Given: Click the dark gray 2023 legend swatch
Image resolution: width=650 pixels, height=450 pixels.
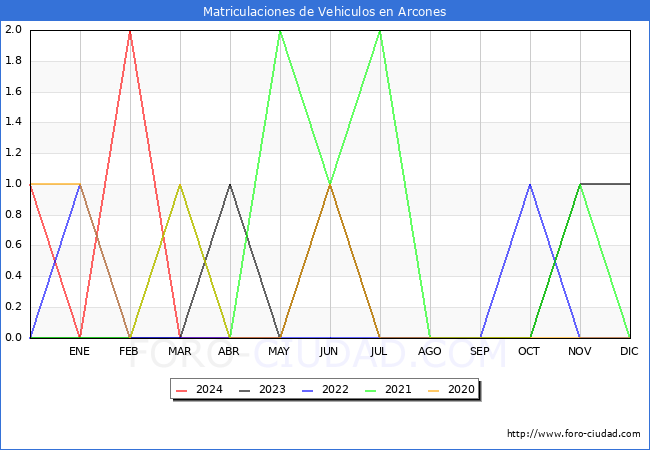Looking at the screenshot, I should click(245, 390).
